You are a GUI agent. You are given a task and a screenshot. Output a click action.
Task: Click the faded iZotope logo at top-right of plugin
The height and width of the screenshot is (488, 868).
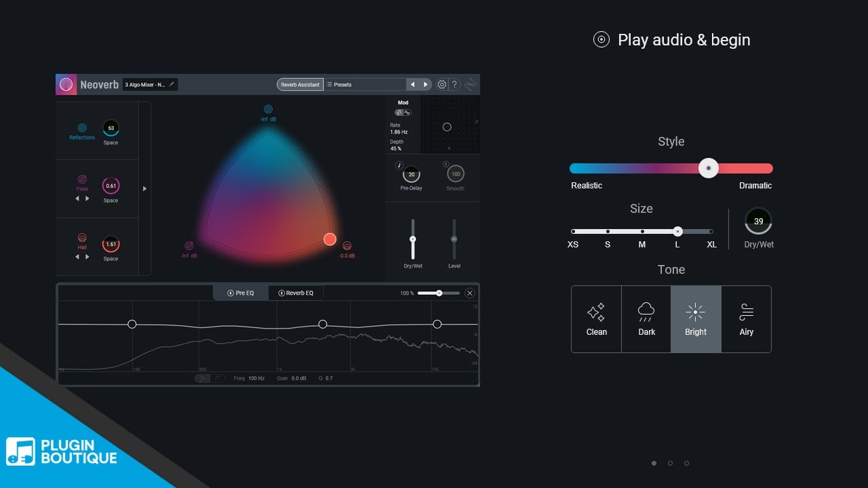click(x=471, y=85)
